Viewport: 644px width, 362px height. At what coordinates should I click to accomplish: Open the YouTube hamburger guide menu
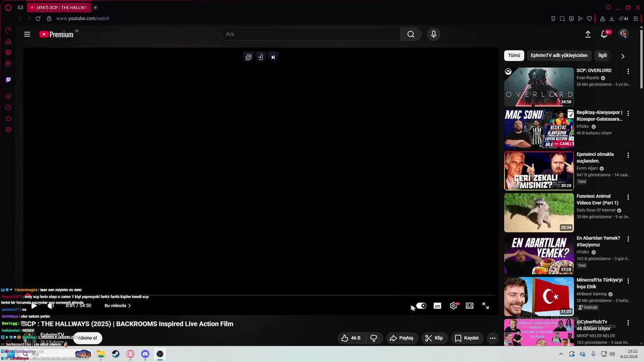click(27, 34)
